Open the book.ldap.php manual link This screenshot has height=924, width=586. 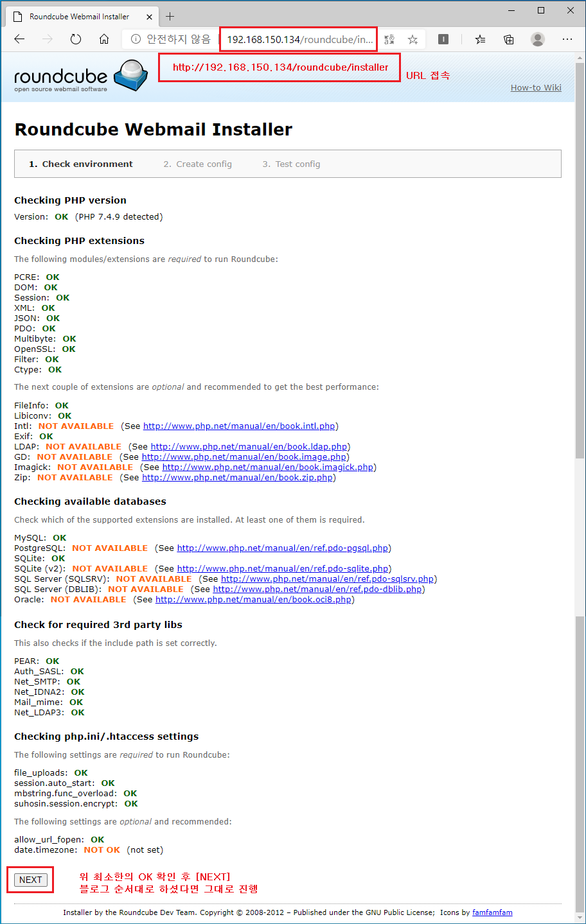[249, 446]
